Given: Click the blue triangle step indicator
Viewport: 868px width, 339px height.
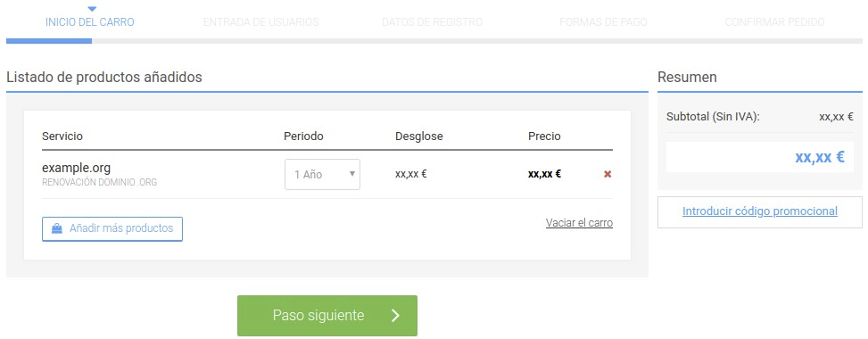Looking at the screenshot, I should 92,9.
